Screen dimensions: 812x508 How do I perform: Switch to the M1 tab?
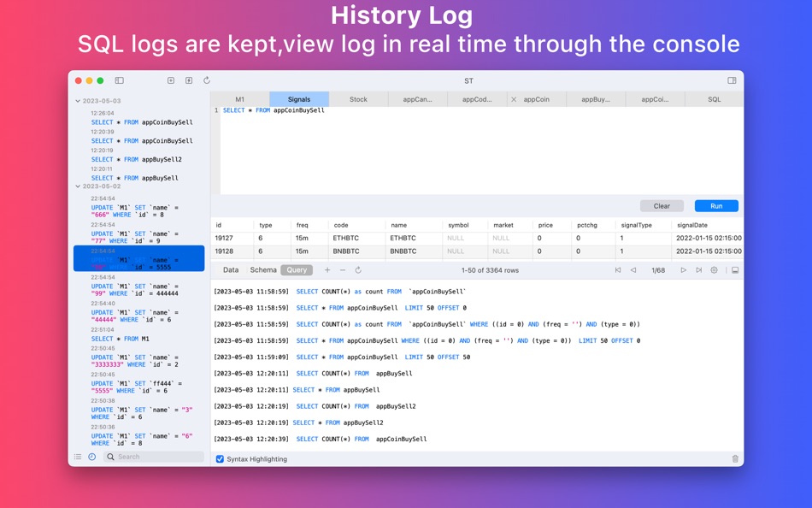[240, 99]
